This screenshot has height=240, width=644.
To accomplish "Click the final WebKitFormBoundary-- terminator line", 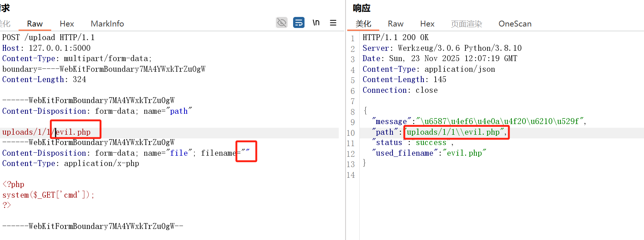I will (93, 226).
